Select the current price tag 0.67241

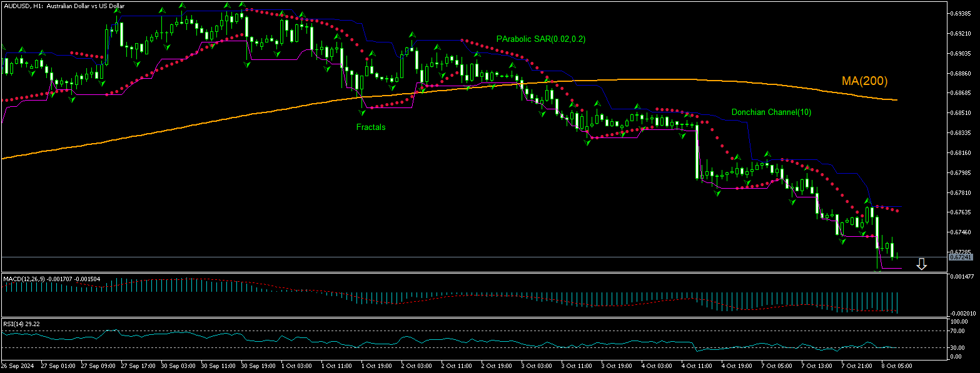click(960, 257)
